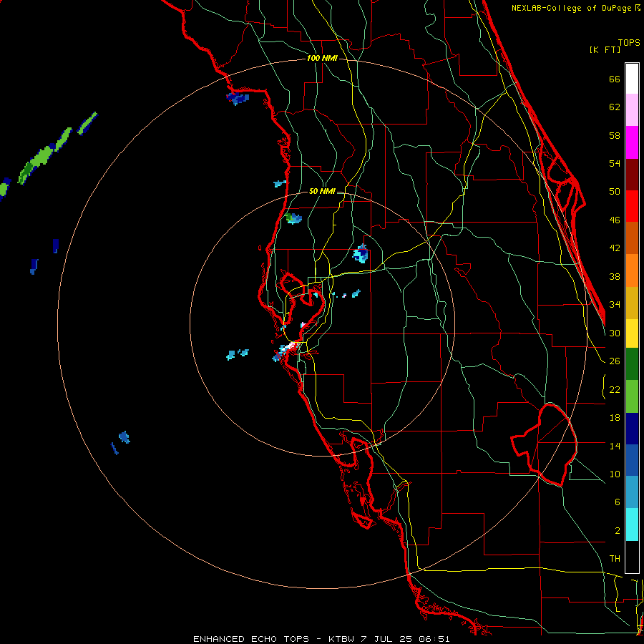Click the 58 value in the legend
The width and height of the screenshot is (644, 644).
point(615,135)
